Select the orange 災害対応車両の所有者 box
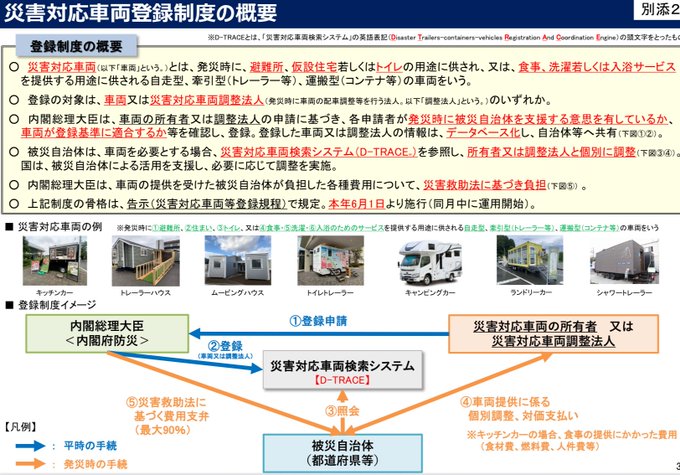 click(553, 333)
